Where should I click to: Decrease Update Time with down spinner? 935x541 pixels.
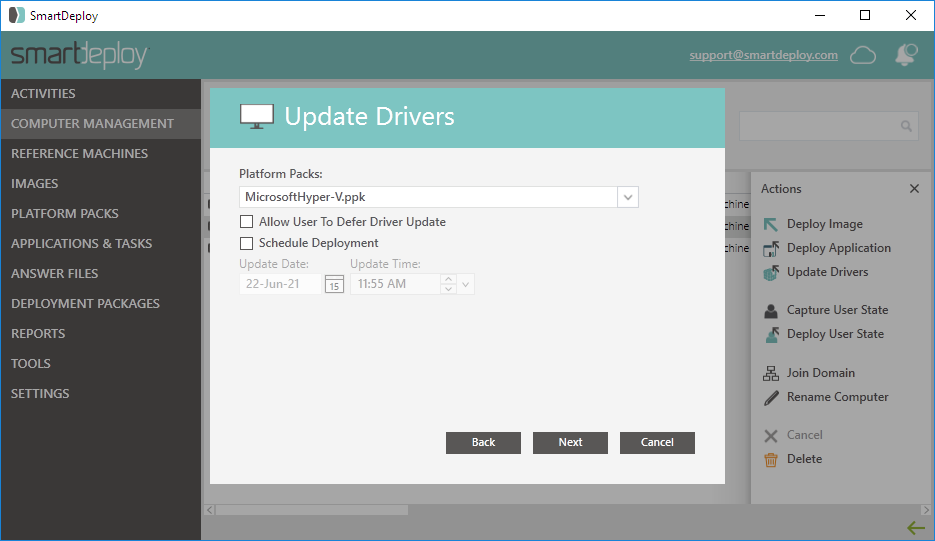pyautogui.click(x=448, y=289)
